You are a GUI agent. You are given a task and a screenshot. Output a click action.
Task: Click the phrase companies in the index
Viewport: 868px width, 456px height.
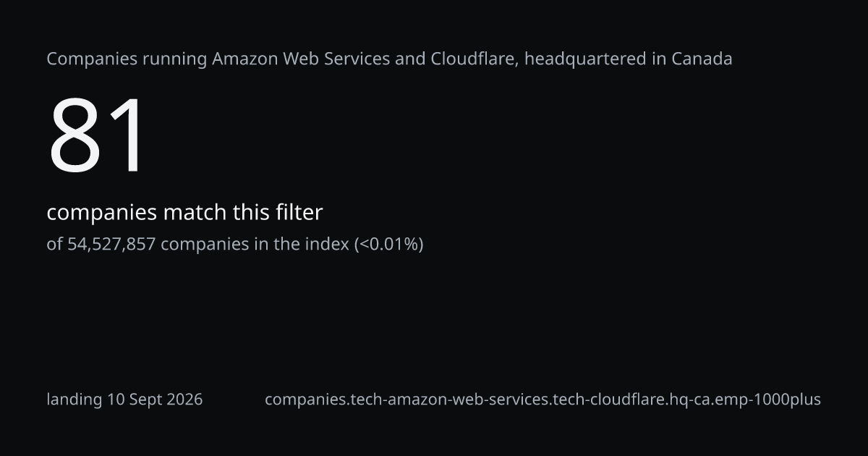pos(255,245)
